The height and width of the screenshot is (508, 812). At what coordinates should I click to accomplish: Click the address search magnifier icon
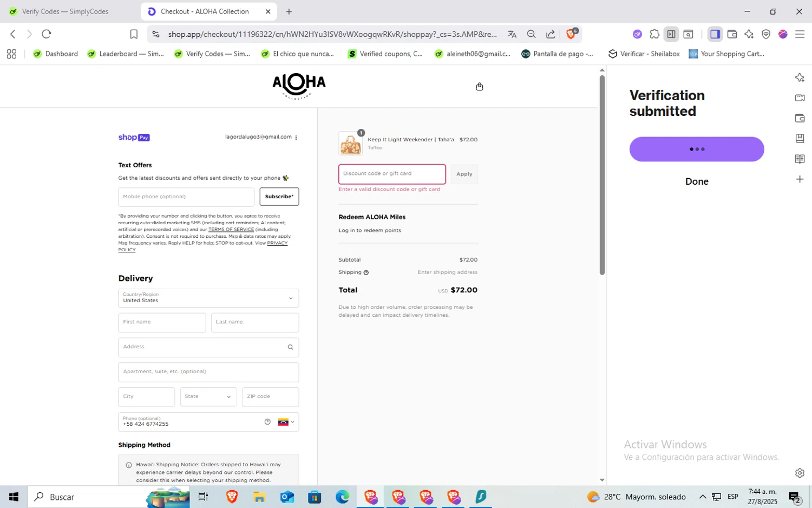point(290,347)
